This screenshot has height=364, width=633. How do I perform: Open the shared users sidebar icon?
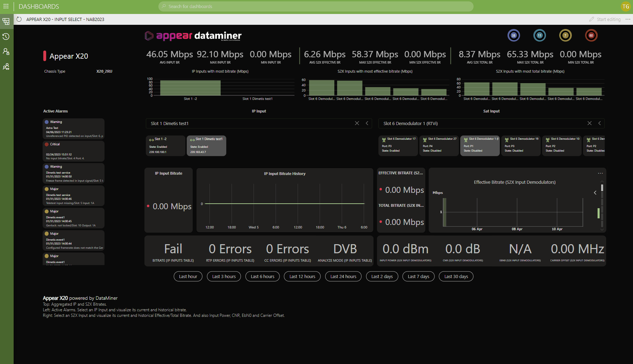(x=6, y=66)
